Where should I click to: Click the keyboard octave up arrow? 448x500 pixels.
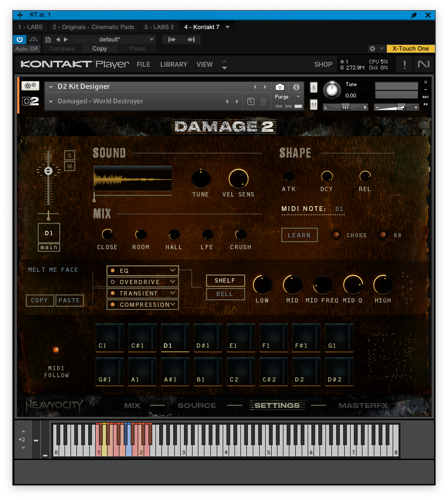pyautogui.click(x=23, y=431)
